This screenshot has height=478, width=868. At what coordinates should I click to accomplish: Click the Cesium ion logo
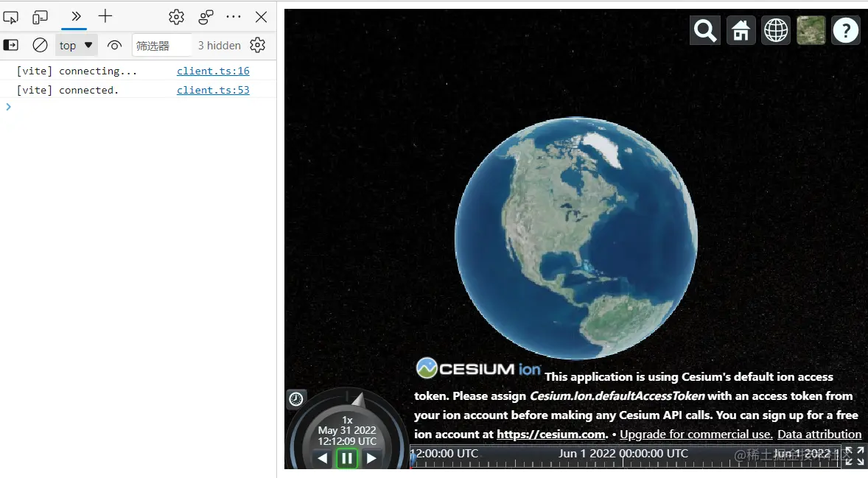[478, 368]
